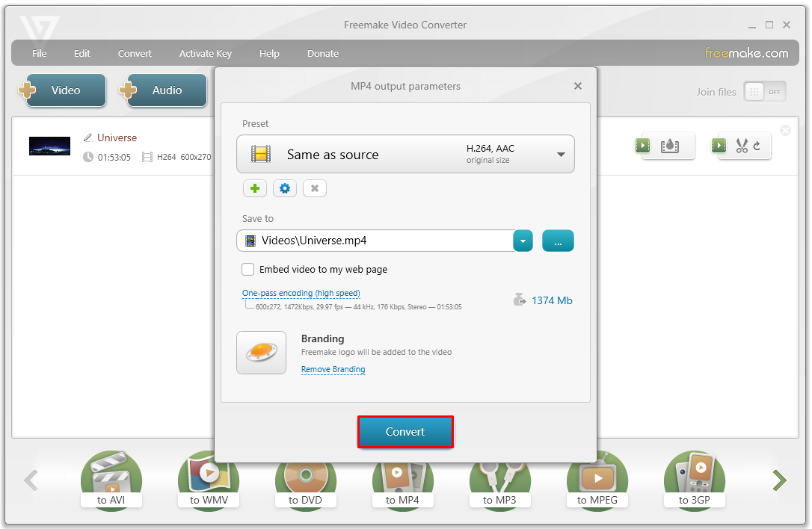Image resolution: width=812 pixels, height=529 pixels.
Task: Select the to MP3 output icon
Action: pos(499,486)
